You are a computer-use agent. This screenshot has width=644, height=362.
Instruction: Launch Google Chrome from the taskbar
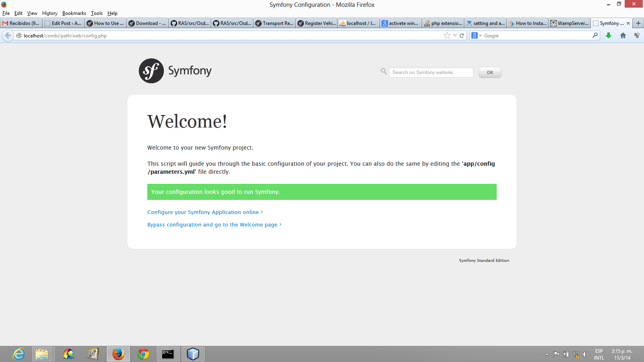143,354
